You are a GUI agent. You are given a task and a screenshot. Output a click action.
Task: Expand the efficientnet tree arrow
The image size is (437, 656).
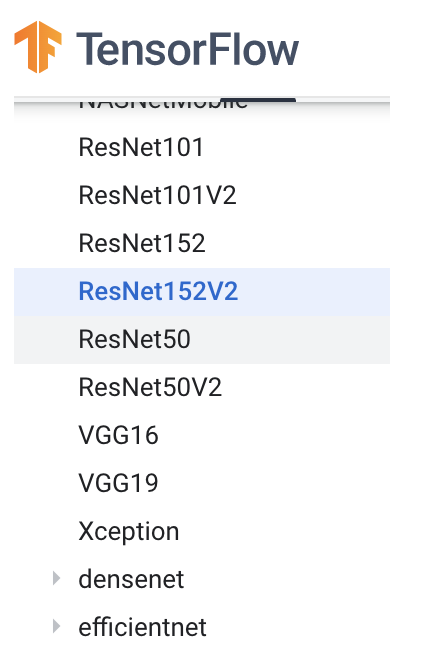pos(56,626)
